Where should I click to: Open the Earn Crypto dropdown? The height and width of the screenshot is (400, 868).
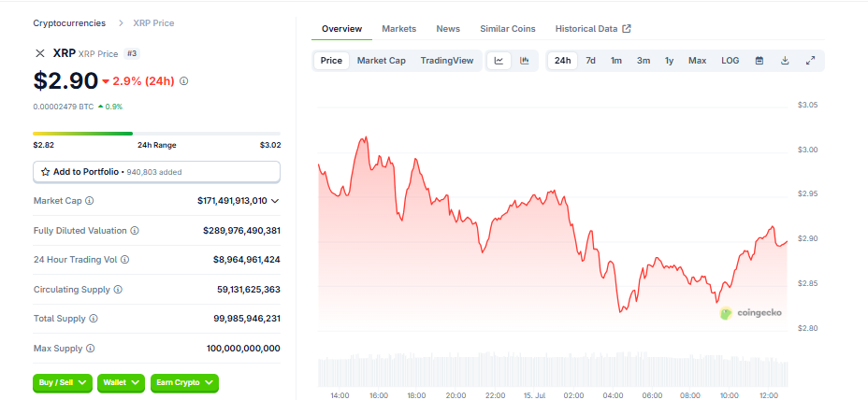tap(184, 383)
